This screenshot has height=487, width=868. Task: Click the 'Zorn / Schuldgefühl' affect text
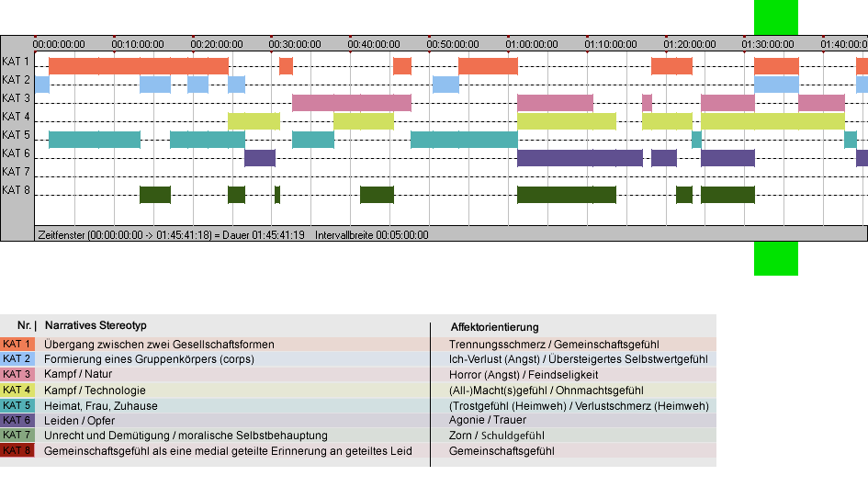coord(497,436)
